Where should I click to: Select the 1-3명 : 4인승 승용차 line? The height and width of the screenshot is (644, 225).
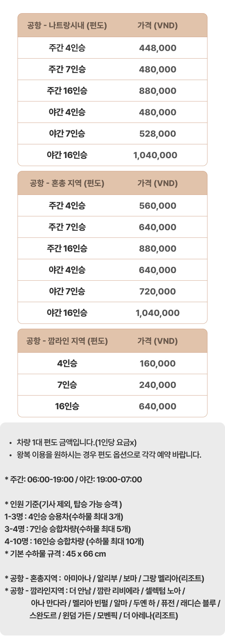click(64, 516)
